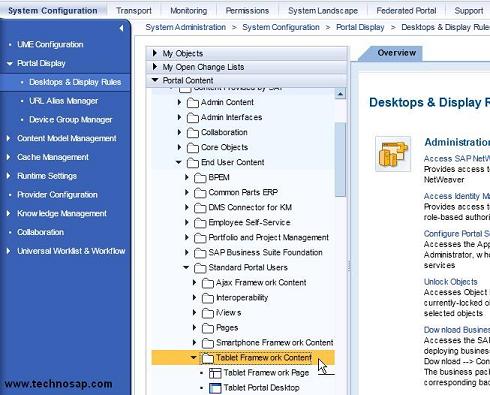Click the tree's vertical scrollbar thumb
This screenshot has height=395, width=490.
[340, 160]
